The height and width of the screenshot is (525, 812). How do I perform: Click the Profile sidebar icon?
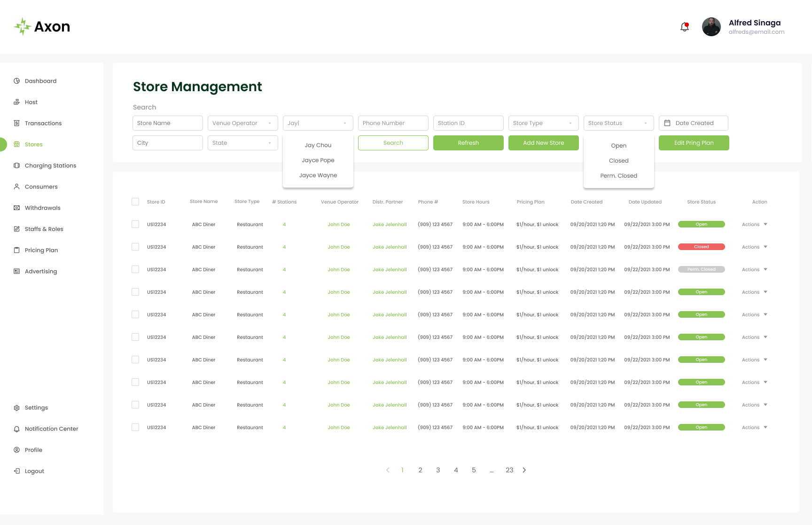(x=16, y=450)
